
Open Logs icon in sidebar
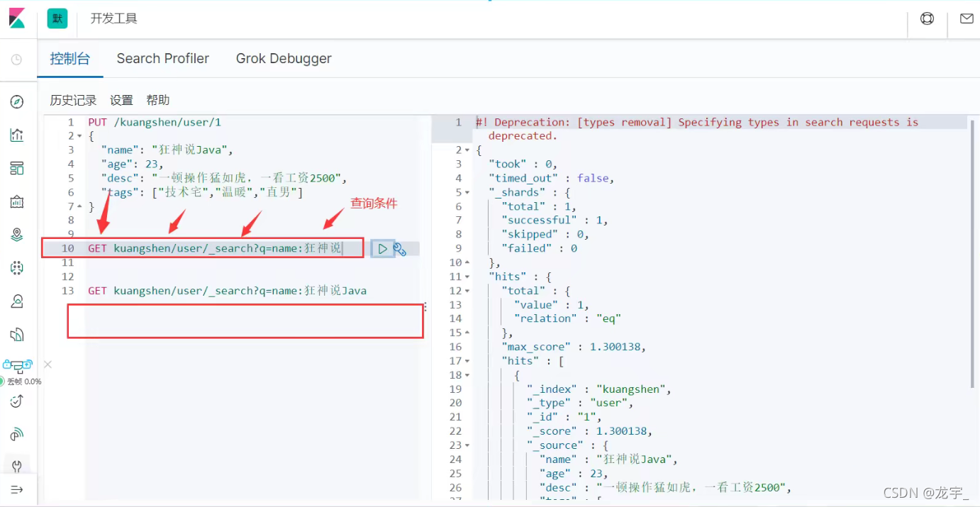pos(17,335)
